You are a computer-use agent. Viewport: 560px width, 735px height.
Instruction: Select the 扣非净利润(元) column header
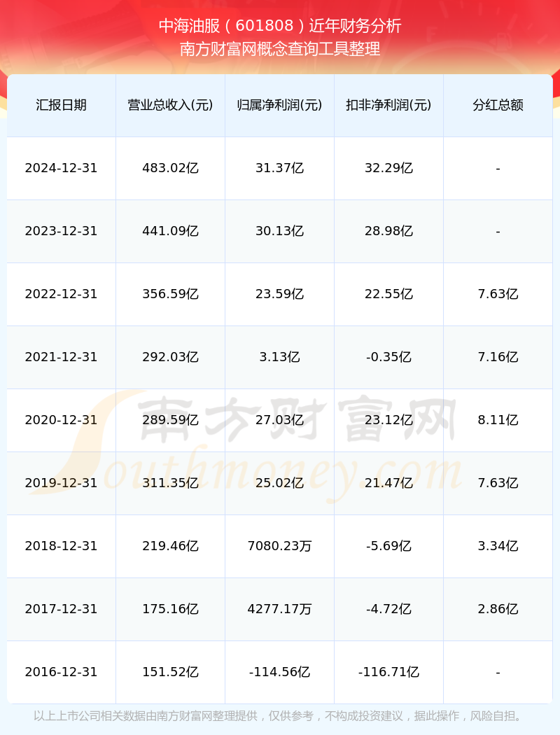389,105
